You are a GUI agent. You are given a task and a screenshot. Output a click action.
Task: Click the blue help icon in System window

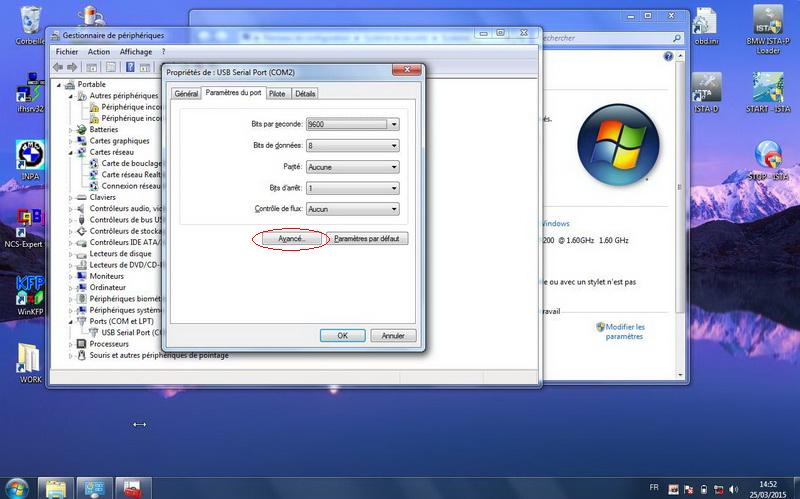tap(668, 56)
